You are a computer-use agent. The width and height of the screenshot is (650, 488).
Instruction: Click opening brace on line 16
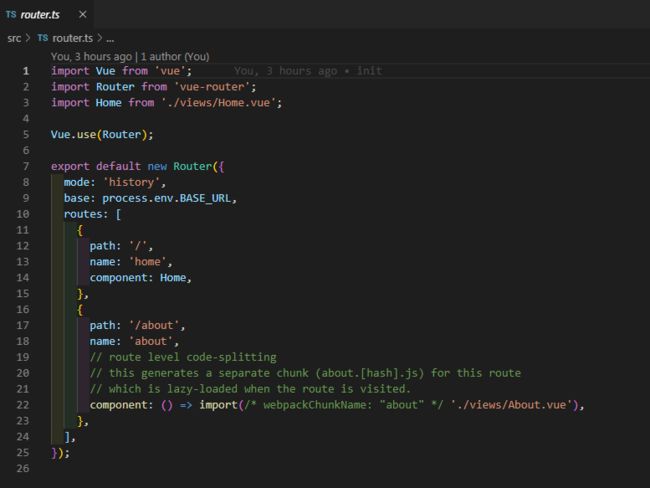(80, 310)
